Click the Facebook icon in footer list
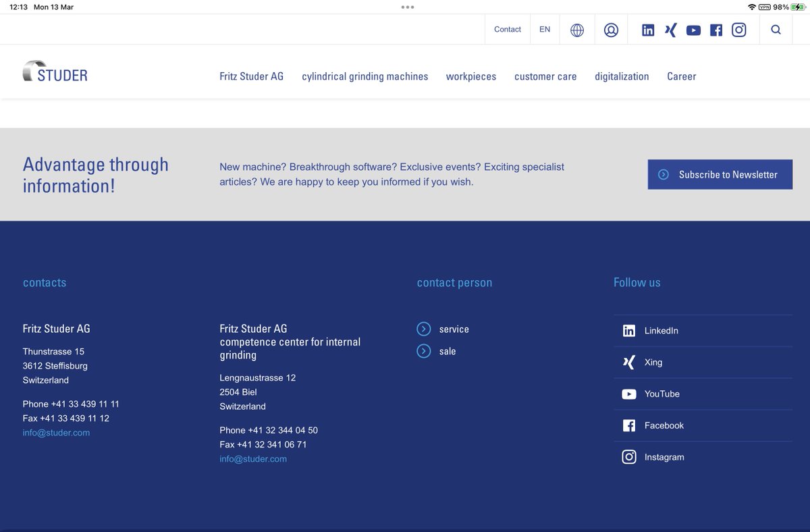The height and width of the screenshot is (532, 810). pos(629,425)
